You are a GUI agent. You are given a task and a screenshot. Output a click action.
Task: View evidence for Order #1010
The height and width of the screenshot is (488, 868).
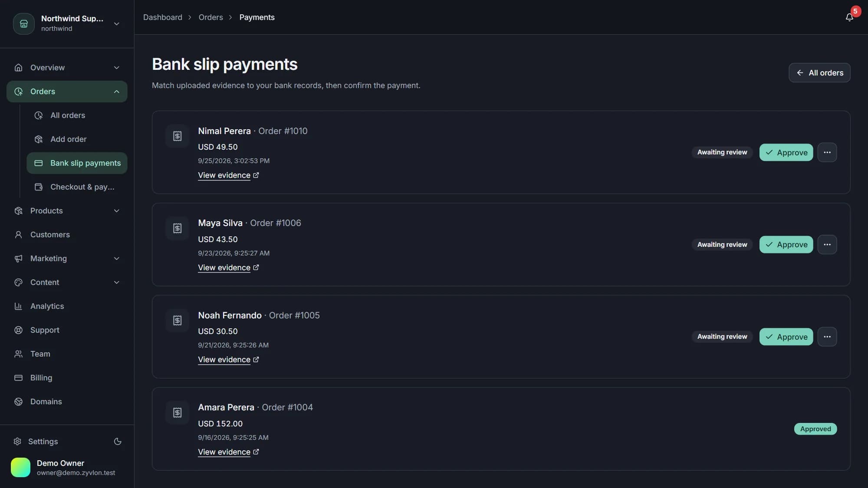[228, 175]
